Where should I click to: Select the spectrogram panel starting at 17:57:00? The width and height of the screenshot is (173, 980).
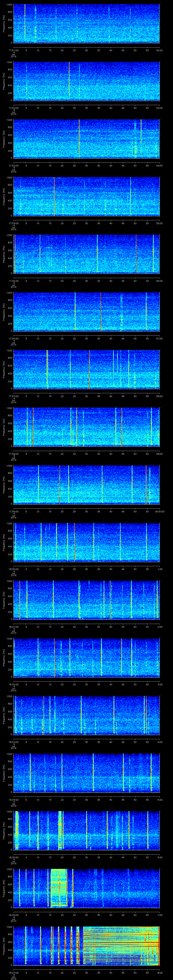click(x=87, y=369)
